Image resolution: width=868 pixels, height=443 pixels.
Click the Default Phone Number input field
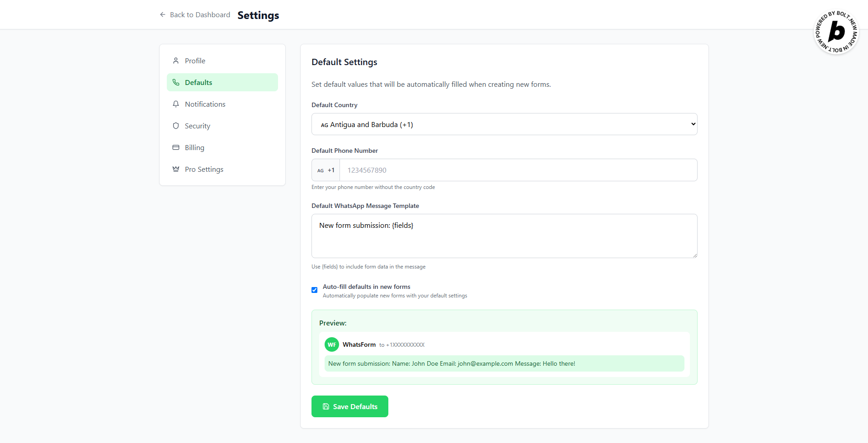tap(518, 170)
